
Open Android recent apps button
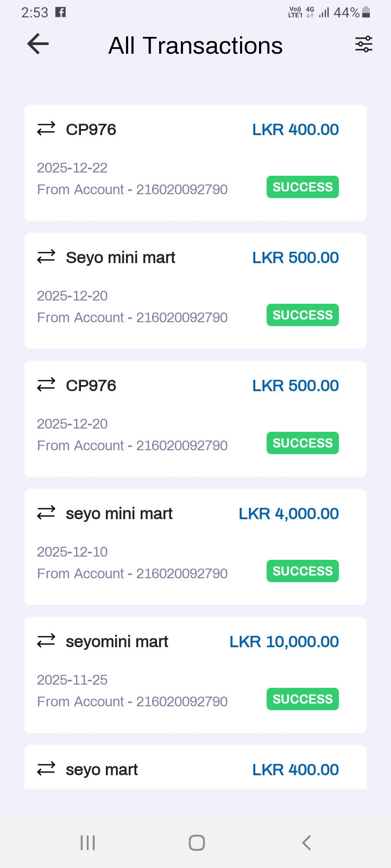87,843
